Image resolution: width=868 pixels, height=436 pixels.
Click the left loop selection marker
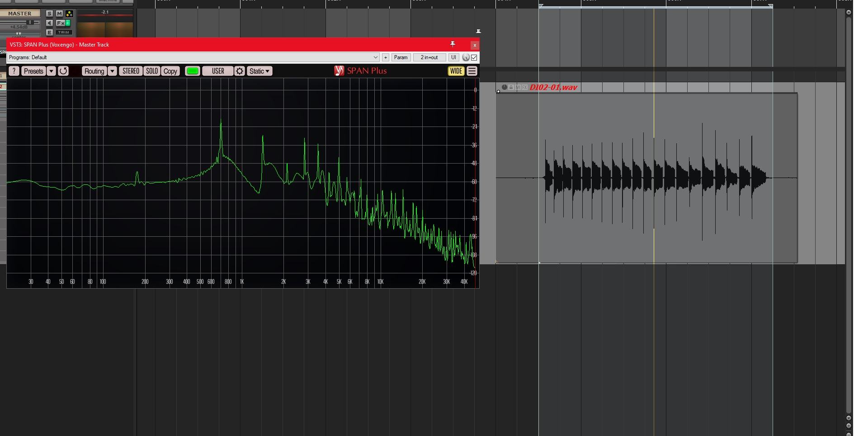click(x=541, y=6)
